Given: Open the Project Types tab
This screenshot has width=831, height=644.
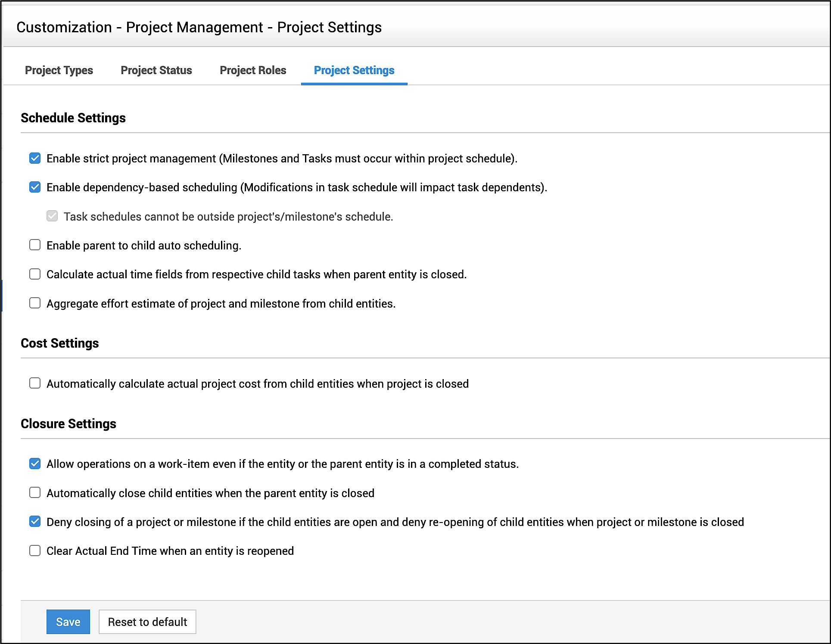Looking at the screenshot, I should click(x=59, y=70).
